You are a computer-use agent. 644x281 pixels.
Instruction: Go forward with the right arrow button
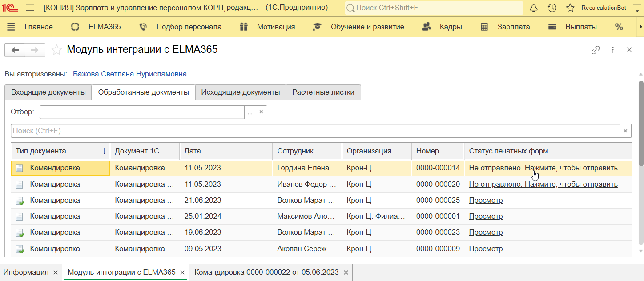pos(35,50)
